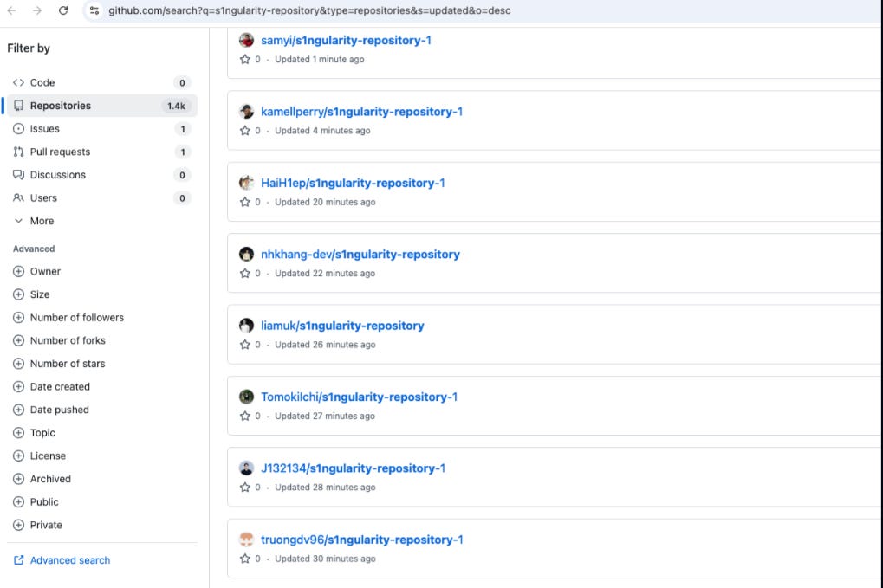Click the 'Updated 26 minutes ago' text
Screen dimensions: 883x588
coord(325,345)
